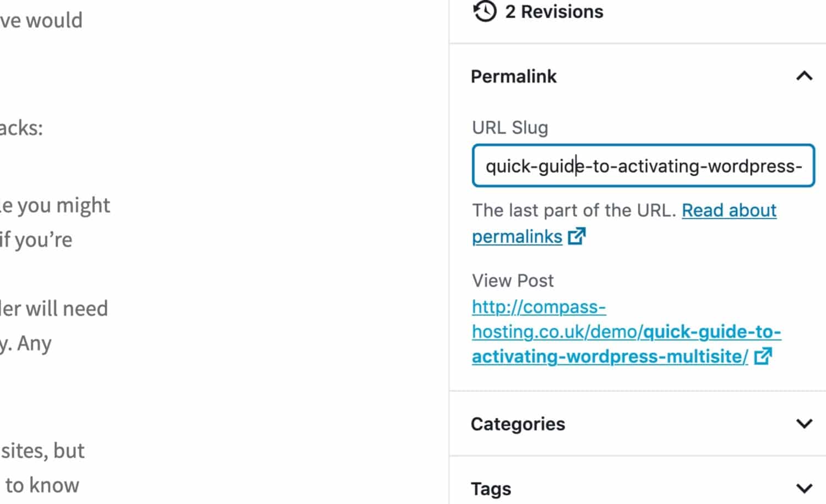Click the external link icon next to View Post URL
The image size is (826, 504).
tap(764, 357)
